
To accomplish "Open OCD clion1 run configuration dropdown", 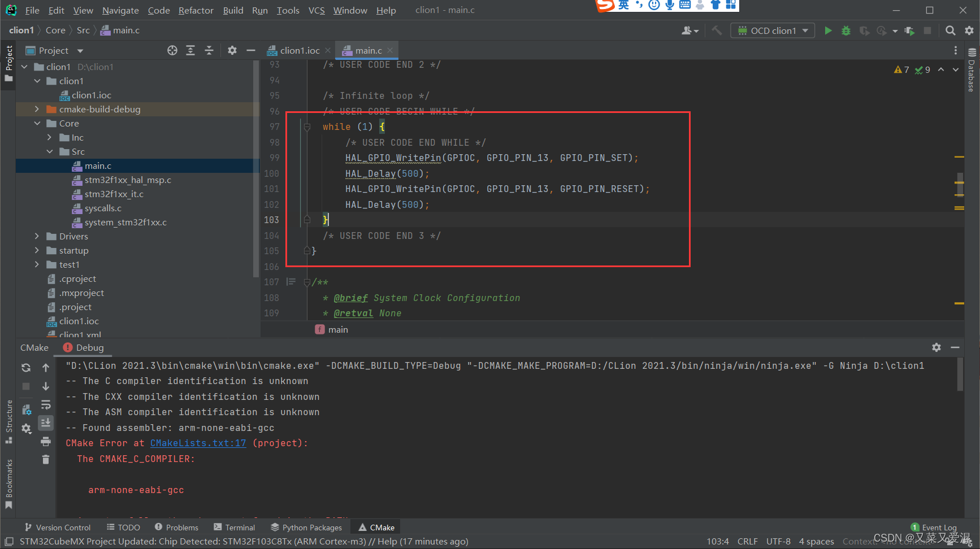I will [x=773, y=30].
